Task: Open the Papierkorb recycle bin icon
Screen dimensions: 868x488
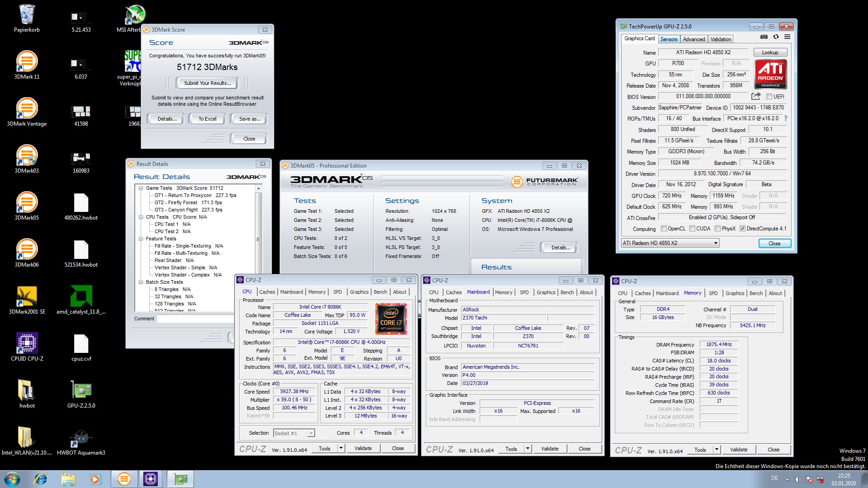Action: 27,19
